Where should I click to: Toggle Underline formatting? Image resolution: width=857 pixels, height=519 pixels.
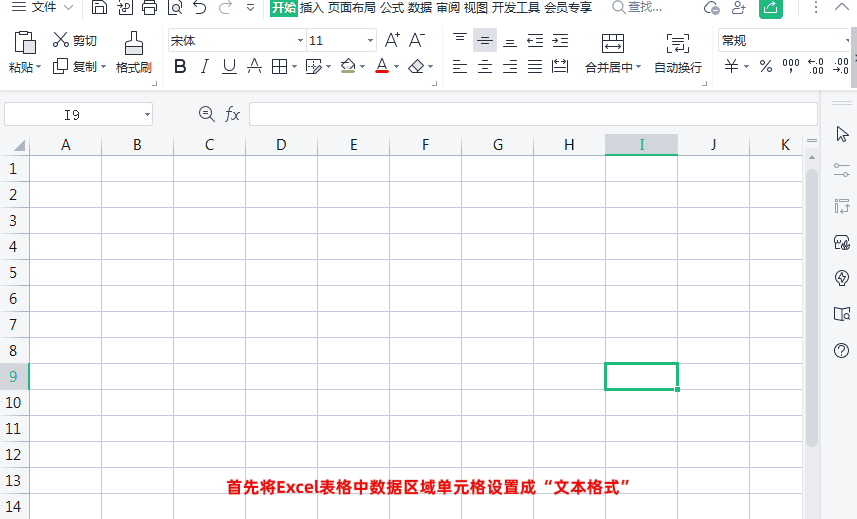[x=230, y=67]
